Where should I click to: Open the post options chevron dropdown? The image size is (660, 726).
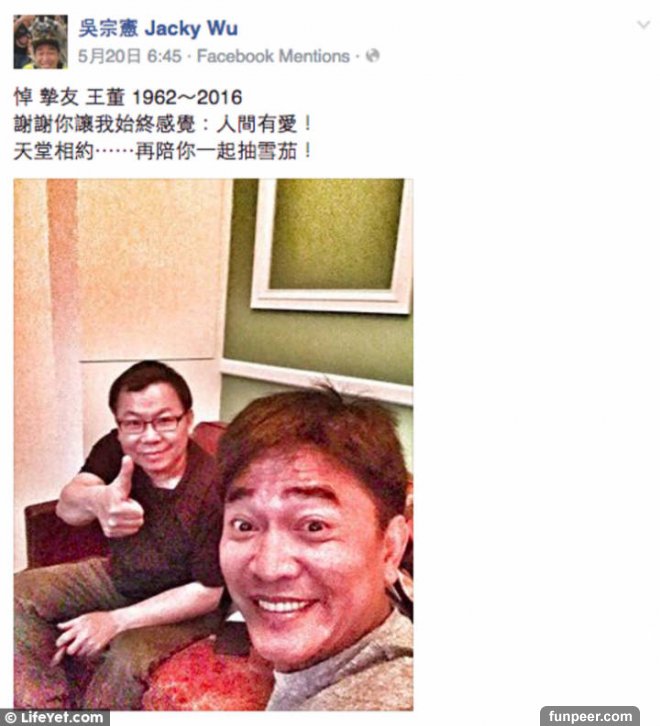pos(643,25)
